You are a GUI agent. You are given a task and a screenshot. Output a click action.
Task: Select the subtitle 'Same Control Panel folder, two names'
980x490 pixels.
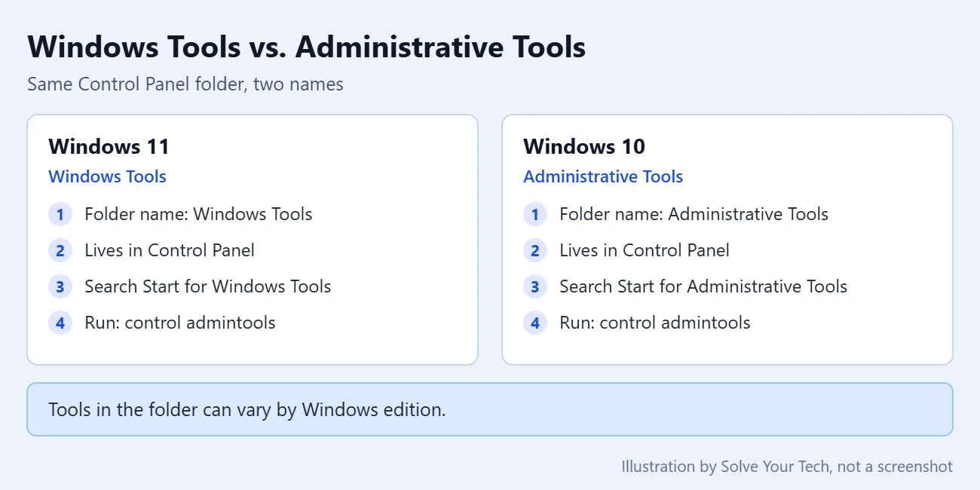185,84
